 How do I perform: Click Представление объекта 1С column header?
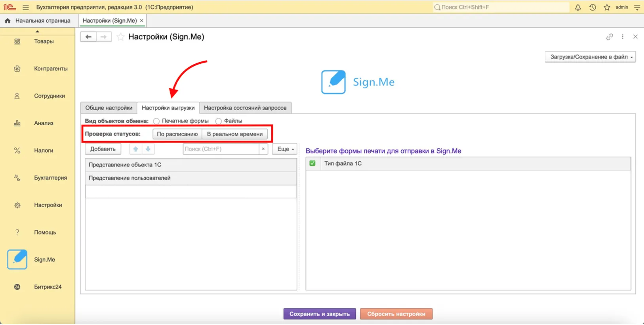tap(191, 165)
